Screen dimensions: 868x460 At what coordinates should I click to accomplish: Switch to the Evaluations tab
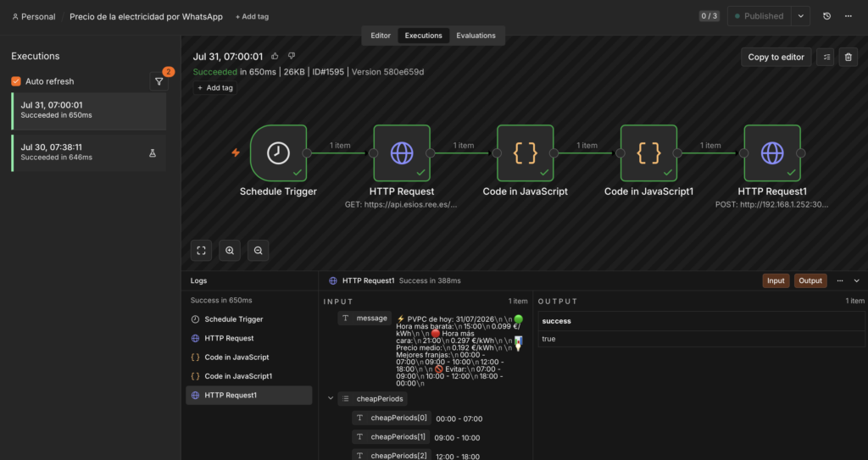476,36
